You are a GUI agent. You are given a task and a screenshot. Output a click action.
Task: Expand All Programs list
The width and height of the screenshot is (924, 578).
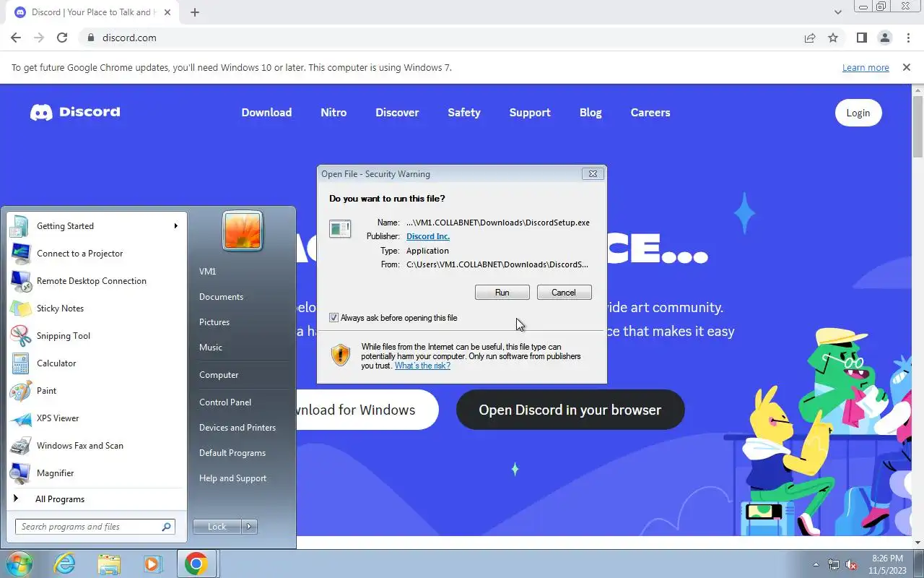(96, 499)
